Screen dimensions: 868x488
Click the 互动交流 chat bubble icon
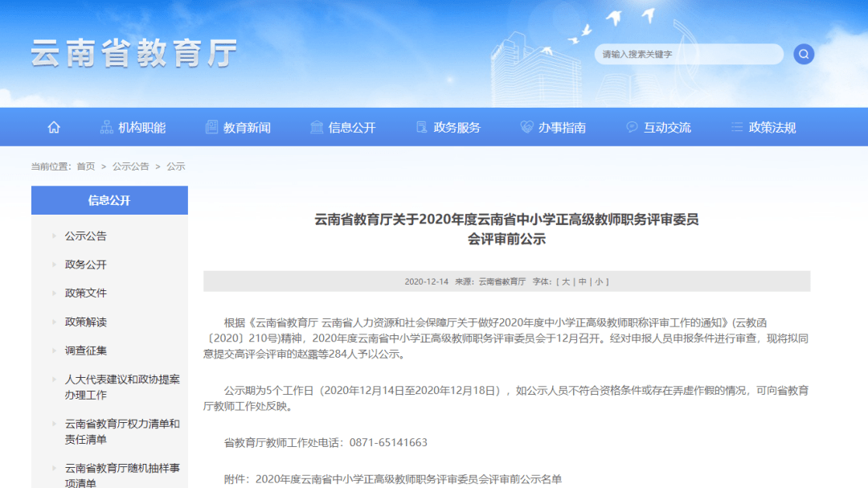(x=632, y=127)
